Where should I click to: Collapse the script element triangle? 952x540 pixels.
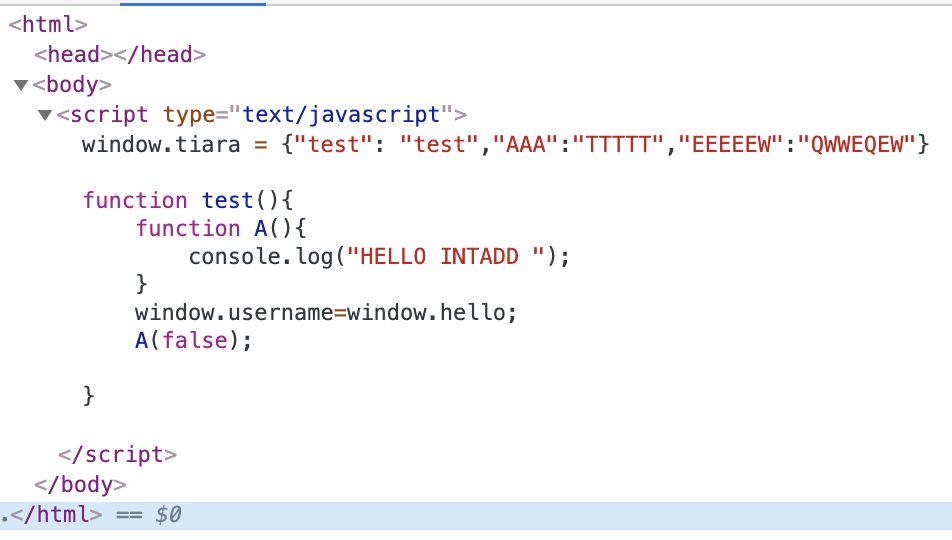coord(45,115)
